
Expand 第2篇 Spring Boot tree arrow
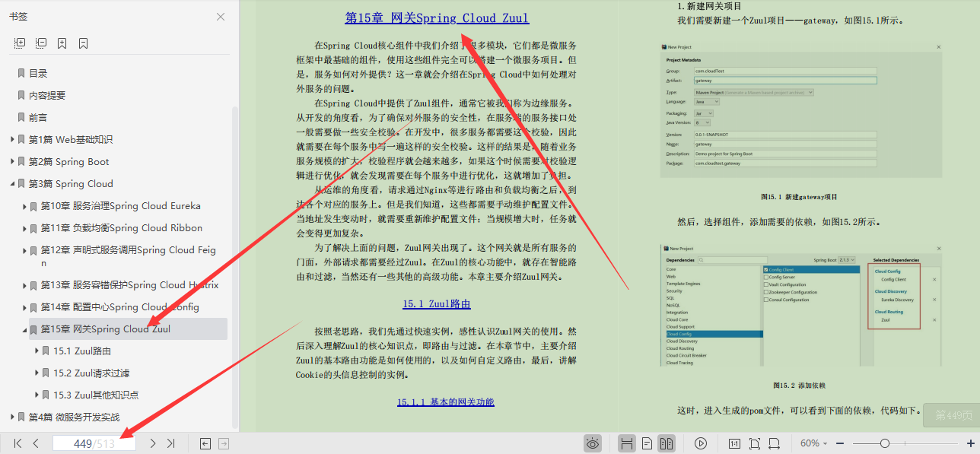click(x=12, y=162)
